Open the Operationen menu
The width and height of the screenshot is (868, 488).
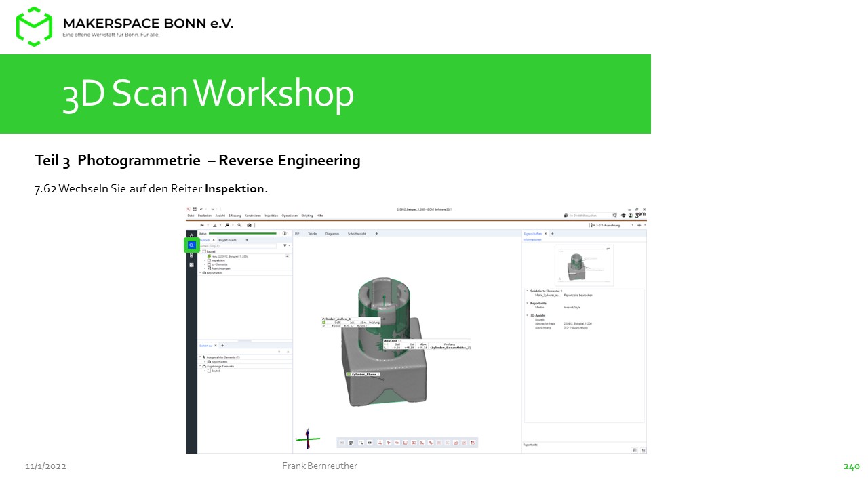[290, 216]
